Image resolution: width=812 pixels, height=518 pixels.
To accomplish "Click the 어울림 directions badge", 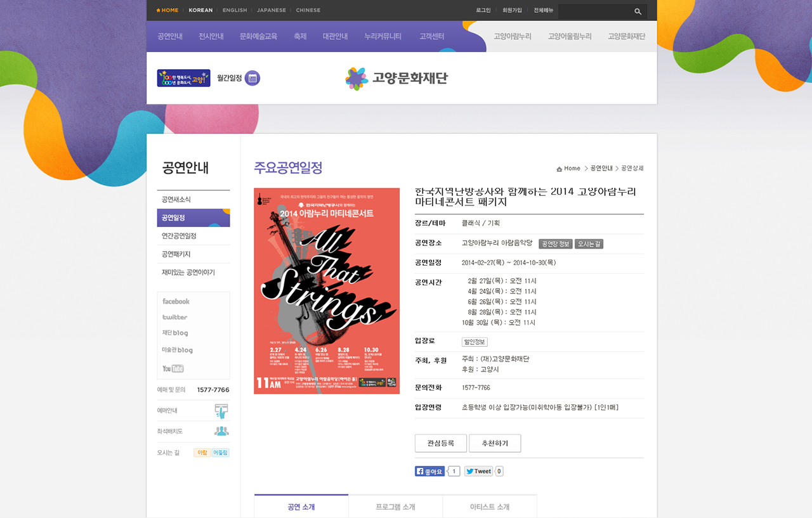I will 220,453.
